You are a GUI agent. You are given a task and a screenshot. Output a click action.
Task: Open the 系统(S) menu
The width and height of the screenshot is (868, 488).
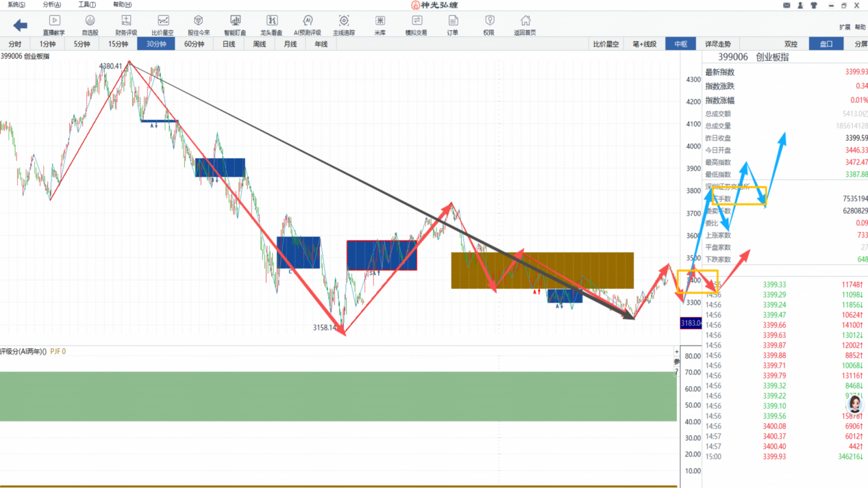point(16,5)
